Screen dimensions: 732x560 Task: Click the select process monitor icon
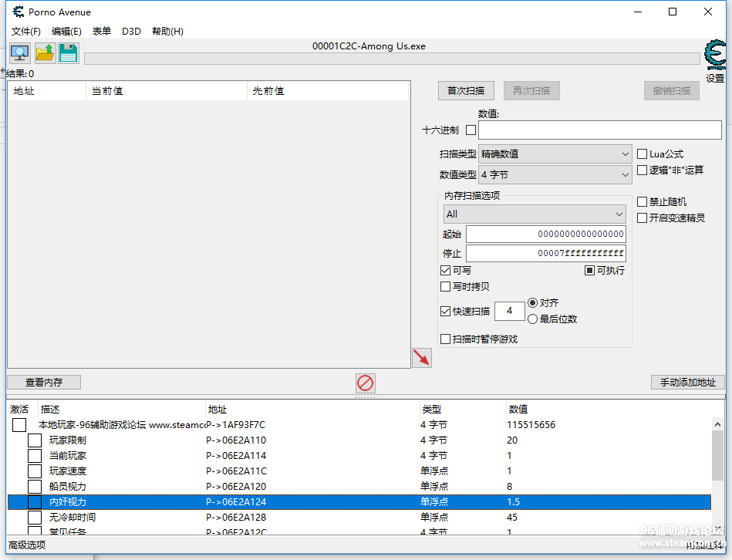[x=19, y=53]
